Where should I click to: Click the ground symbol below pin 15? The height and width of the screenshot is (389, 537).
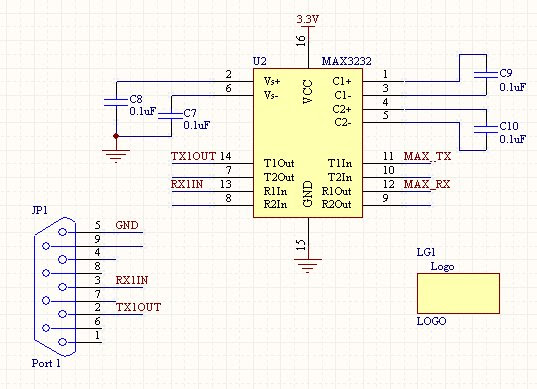pos(308,266)
